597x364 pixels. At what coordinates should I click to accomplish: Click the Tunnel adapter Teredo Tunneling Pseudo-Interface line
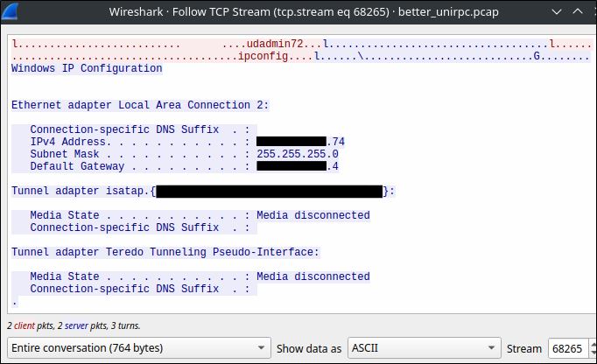pos(165,252)
